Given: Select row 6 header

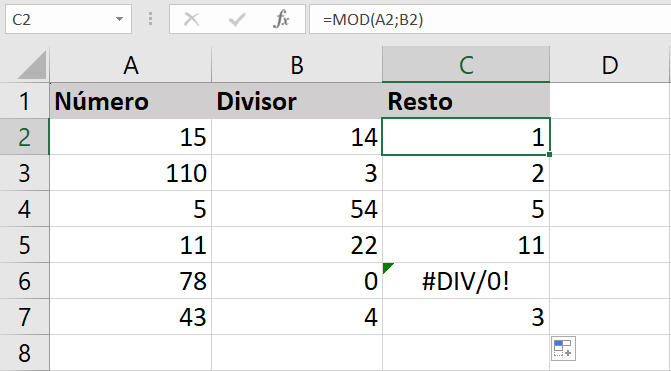Looking at the screenshot, I should (x=24, y=281).
